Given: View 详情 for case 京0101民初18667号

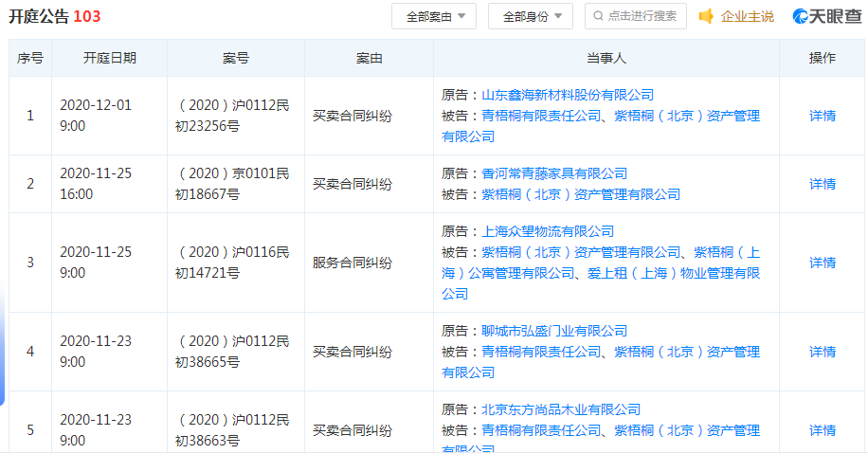Looking at the screenshot, I should 823,184.
